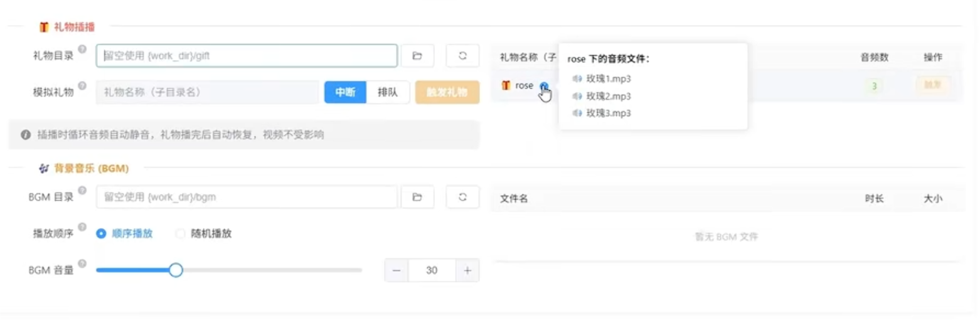Screen dimensions: 980x320
Task: Click speaker icon of 玫瑰2.mp3
Action: click(577, 96)
